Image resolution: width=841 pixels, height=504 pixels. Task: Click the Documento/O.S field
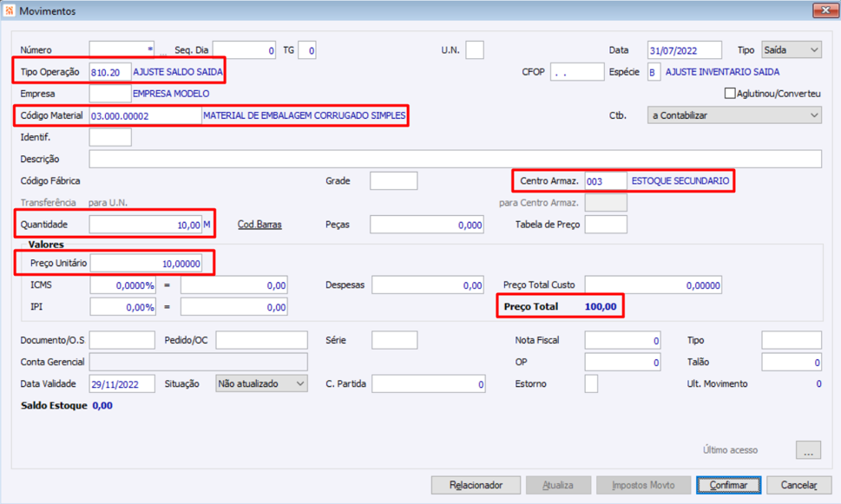122,340
